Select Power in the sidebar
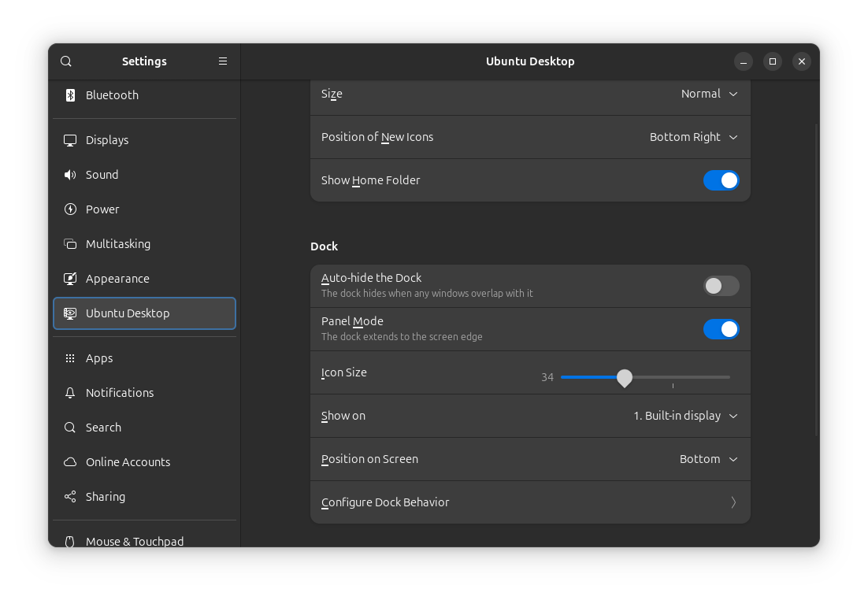The image size is (868, 600). (x=144, y=209)
